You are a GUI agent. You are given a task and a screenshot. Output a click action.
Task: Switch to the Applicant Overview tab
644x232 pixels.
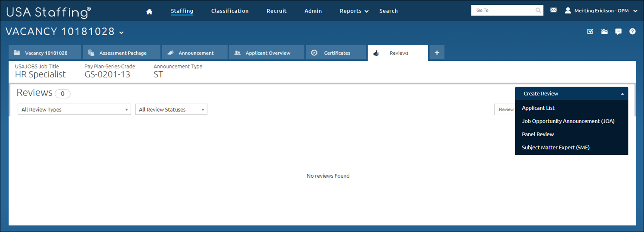coord(267,53)
